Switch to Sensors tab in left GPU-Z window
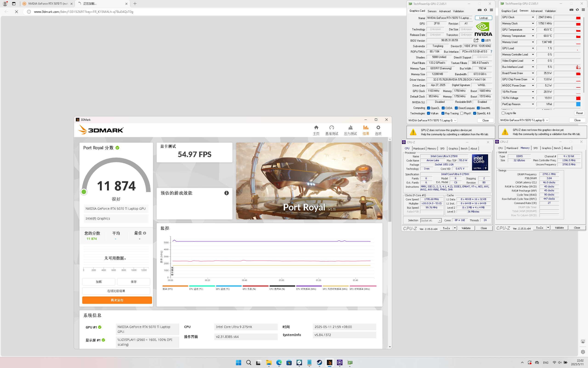This screenshot has width=588, height=368. (432, 11)
